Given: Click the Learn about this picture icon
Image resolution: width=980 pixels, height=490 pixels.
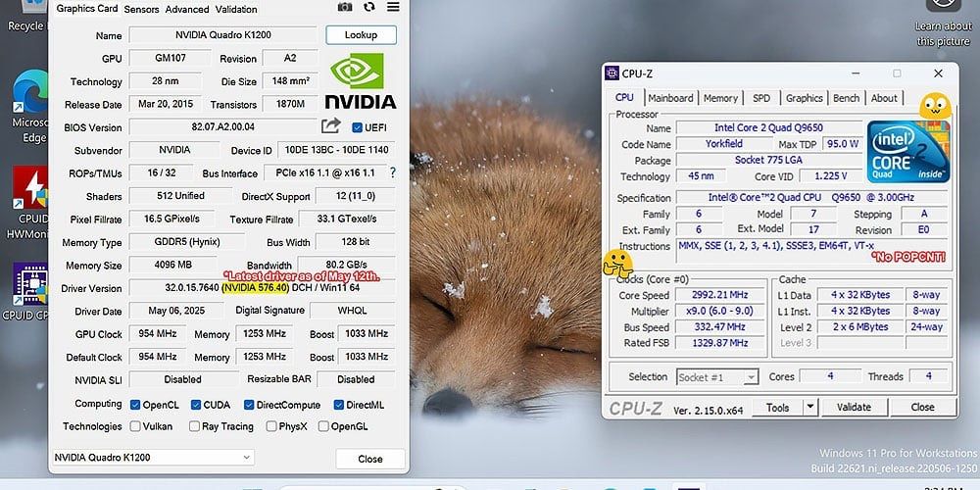Looking at the screenshot, I should [x=943, y=22].
